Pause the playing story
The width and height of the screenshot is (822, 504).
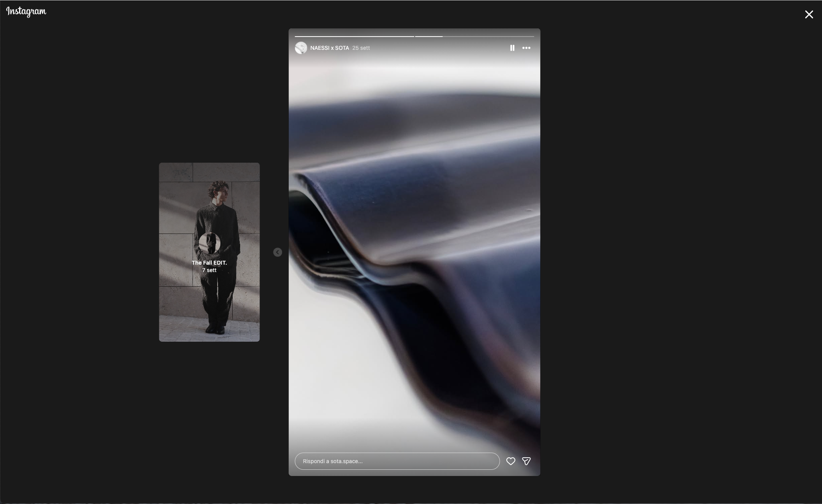pyautogui.click(x=512, y=48)
